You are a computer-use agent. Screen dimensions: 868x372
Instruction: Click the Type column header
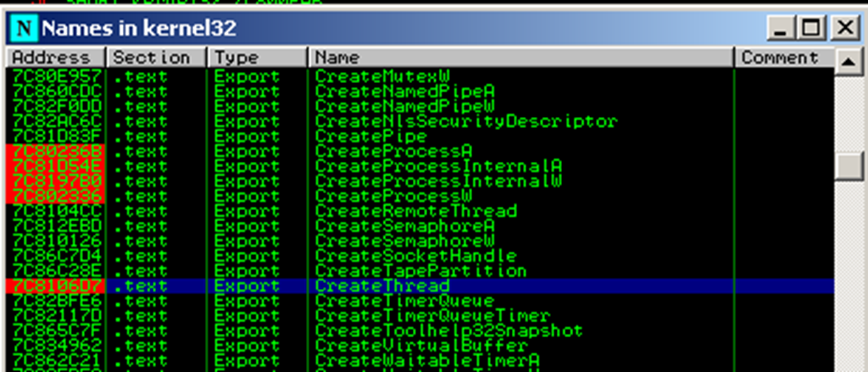257,58
